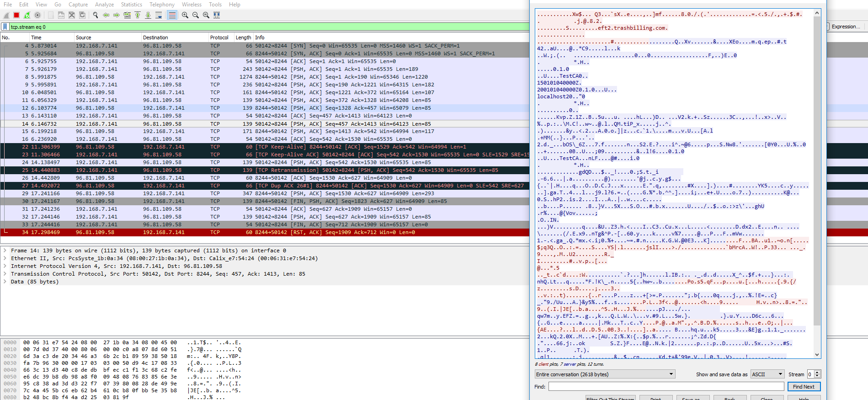868x400 pixels.
Task: Open the ASCII data format dropdown
Action: pos(767,374)
